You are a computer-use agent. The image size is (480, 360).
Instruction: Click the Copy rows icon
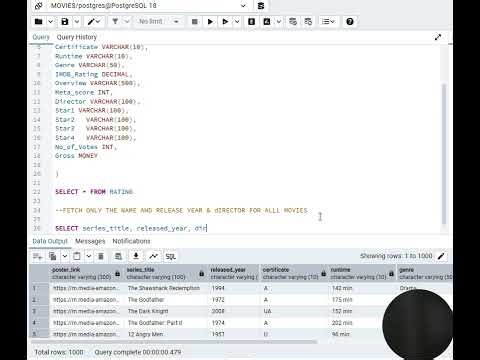(x=52, y=256)
